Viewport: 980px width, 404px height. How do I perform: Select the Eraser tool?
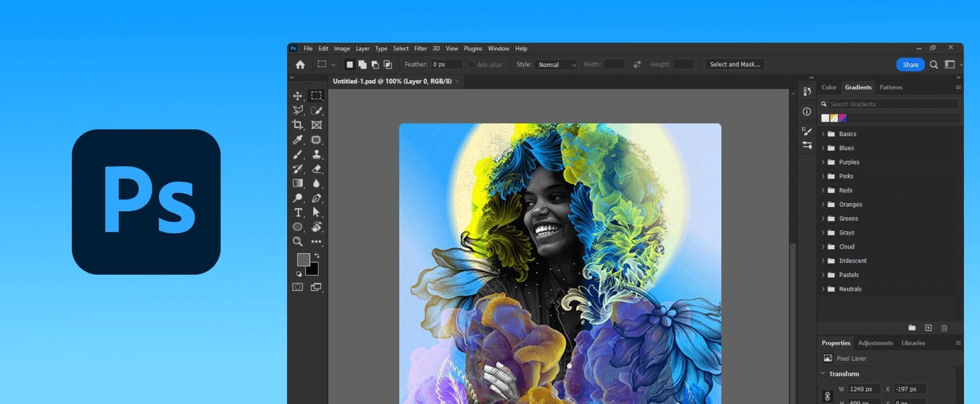point(317,169)
